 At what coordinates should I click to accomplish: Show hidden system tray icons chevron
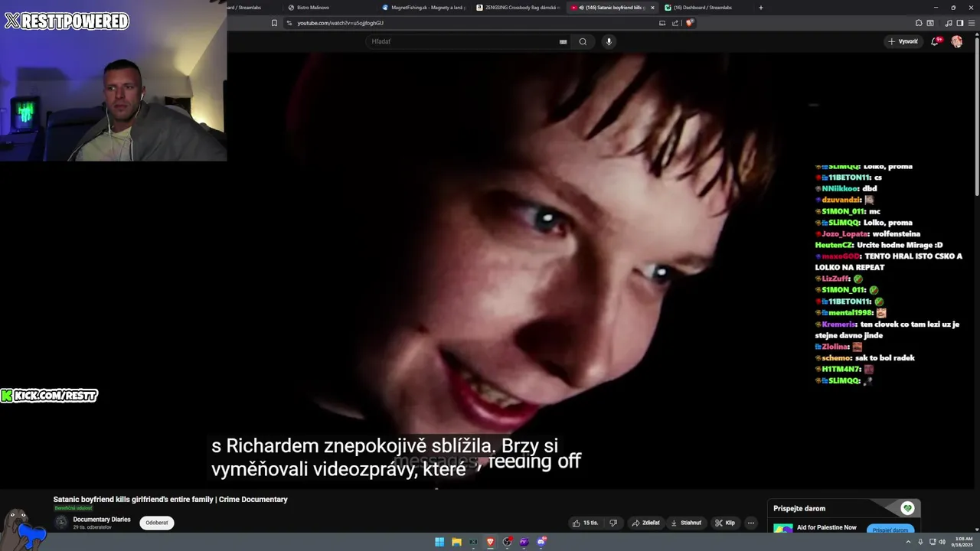(909, 542)
